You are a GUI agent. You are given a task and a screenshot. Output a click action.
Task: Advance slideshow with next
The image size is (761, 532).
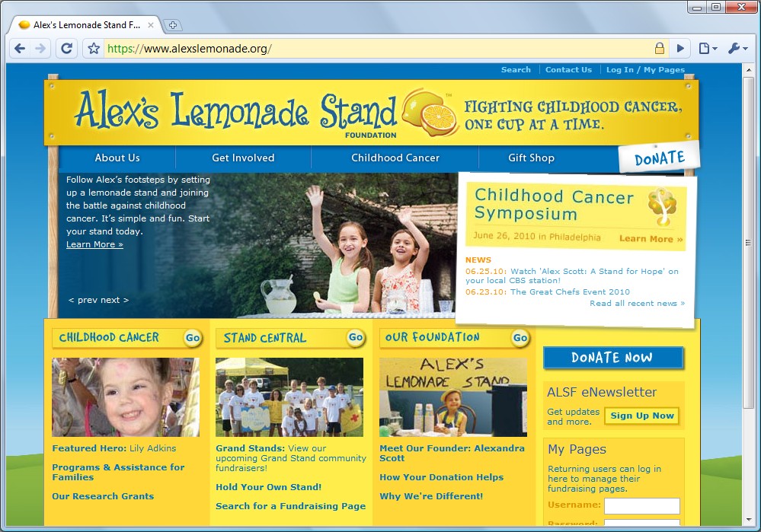tap(115, 300)
